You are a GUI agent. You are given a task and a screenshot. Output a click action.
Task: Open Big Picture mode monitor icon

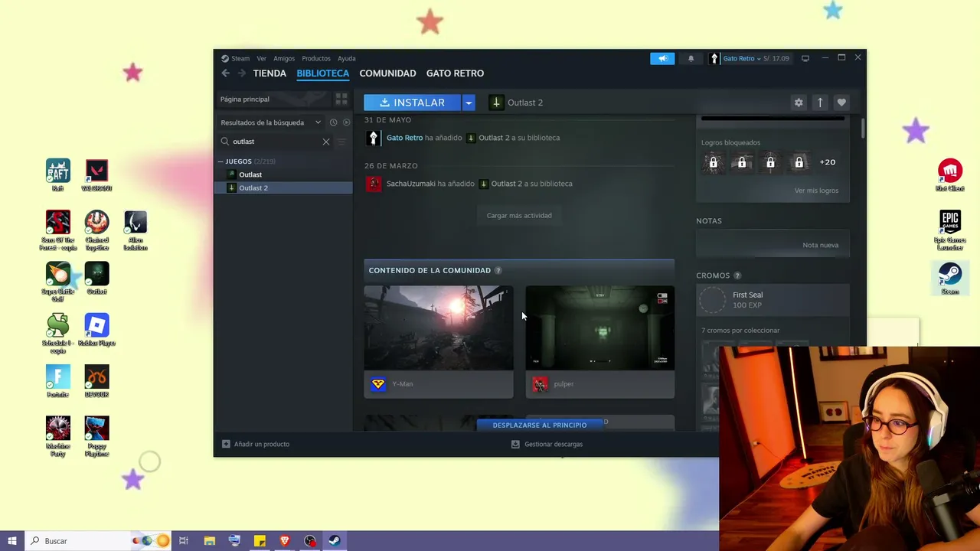click(x=805, y=58)
